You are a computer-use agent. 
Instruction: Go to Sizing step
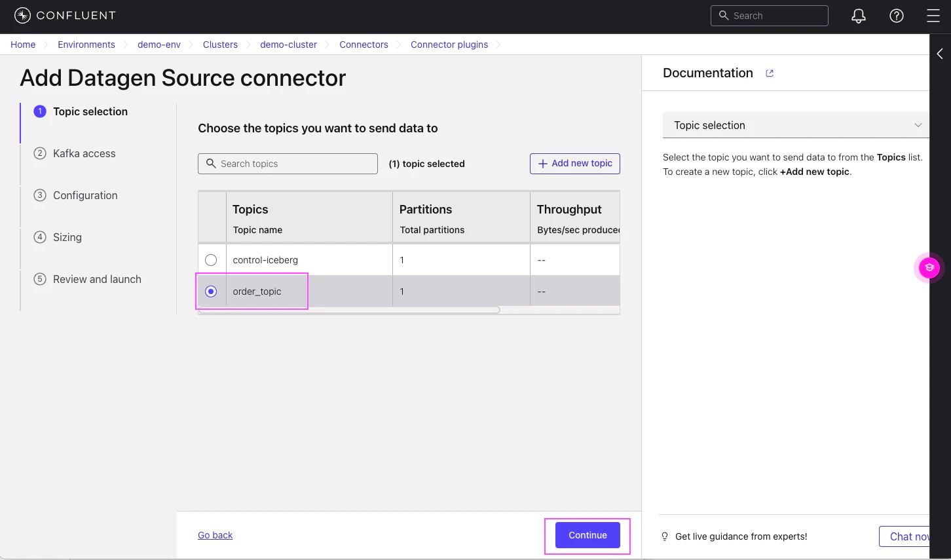(67, 237)
